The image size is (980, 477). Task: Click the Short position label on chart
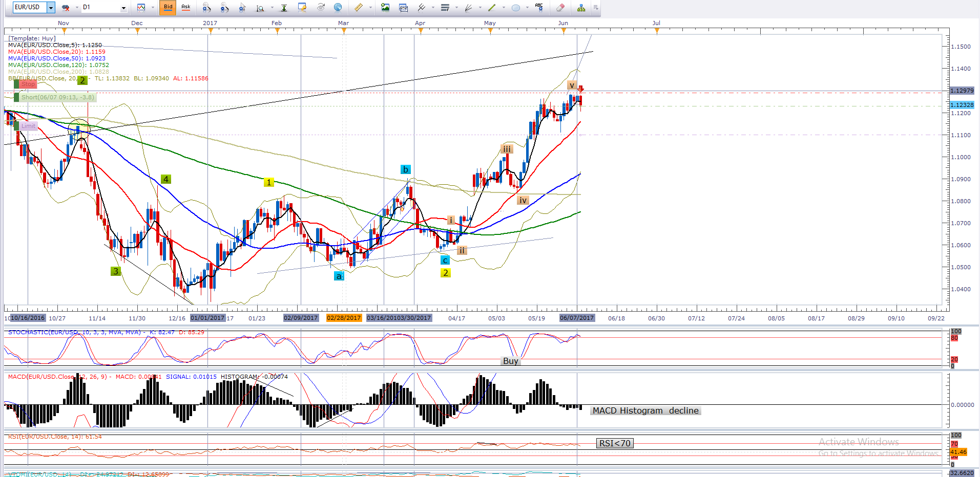(57, 97)
